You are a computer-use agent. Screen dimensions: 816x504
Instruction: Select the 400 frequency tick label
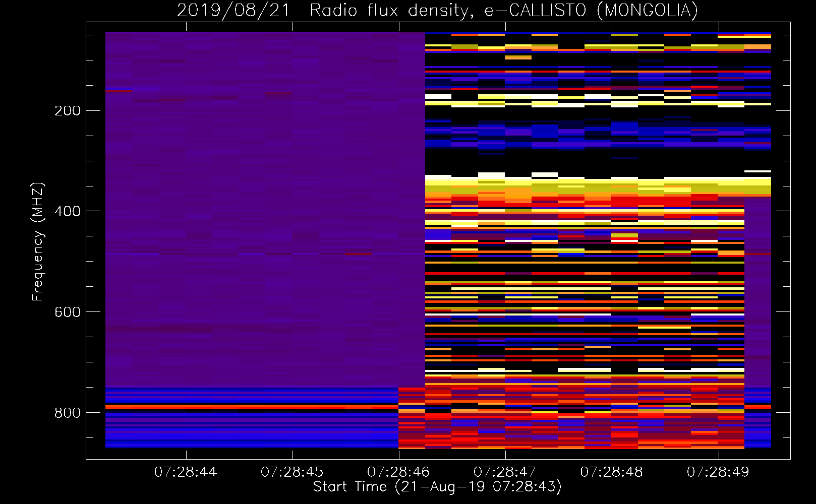(x=68, y=211)
